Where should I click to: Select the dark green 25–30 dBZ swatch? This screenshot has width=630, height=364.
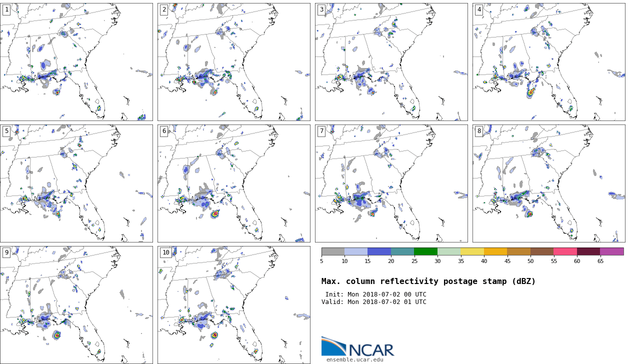[x=425, y=251]
